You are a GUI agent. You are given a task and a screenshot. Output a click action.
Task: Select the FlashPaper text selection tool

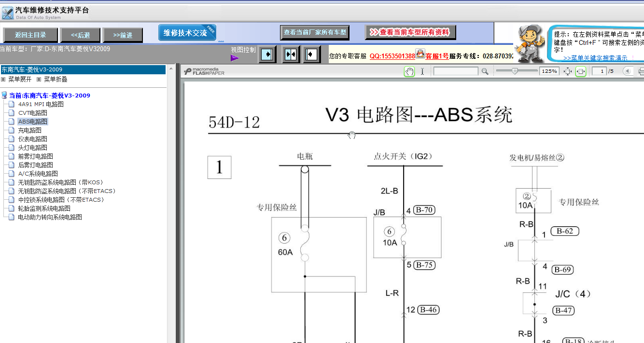coord(422,71)
